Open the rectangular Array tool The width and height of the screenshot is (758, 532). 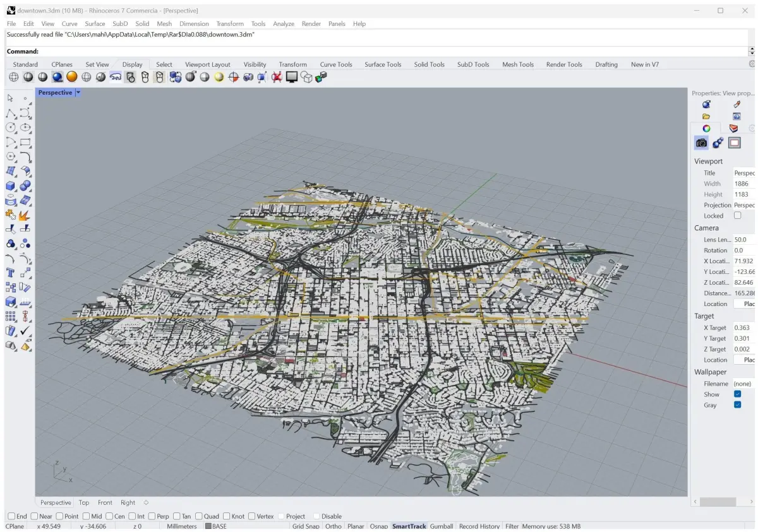click(x=11, y=316)
